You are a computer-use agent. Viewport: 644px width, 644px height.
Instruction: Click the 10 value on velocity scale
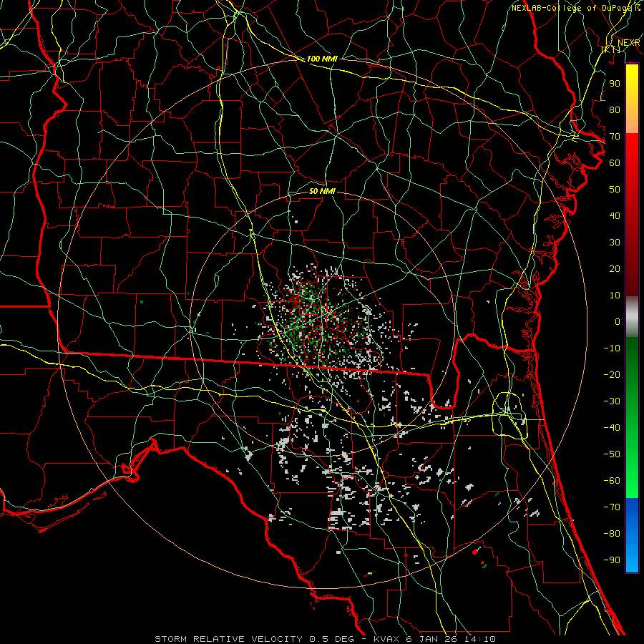(x=615, y=296)
